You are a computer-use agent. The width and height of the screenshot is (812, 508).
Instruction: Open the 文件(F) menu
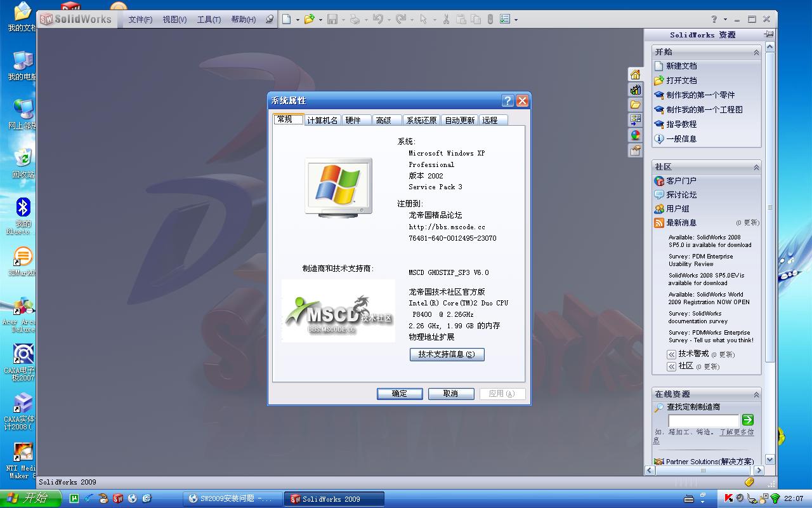click(x=140, y=20)
